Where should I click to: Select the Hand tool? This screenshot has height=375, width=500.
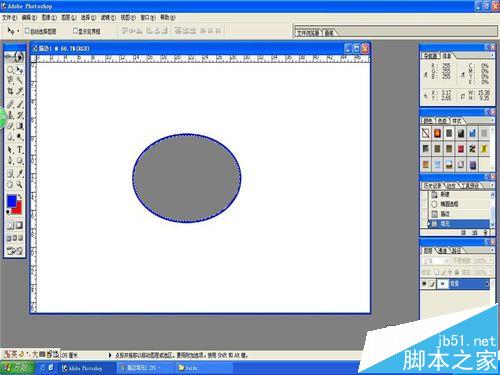10,184
